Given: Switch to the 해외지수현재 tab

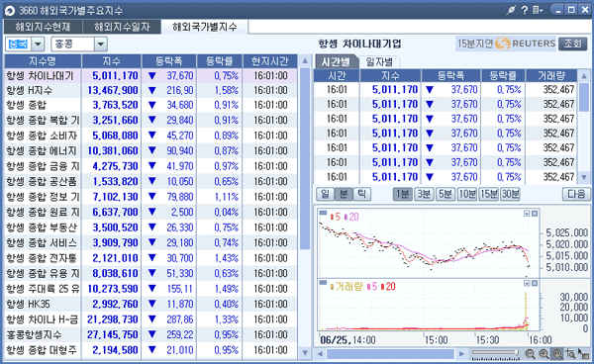Looking at the screenshot, I should [x=43, y=27].
